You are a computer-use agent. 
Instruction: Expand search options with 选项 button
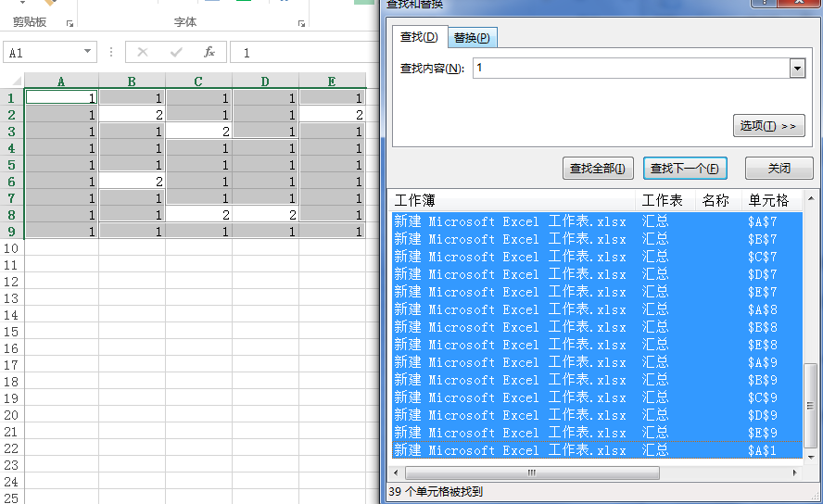(768, 126)
